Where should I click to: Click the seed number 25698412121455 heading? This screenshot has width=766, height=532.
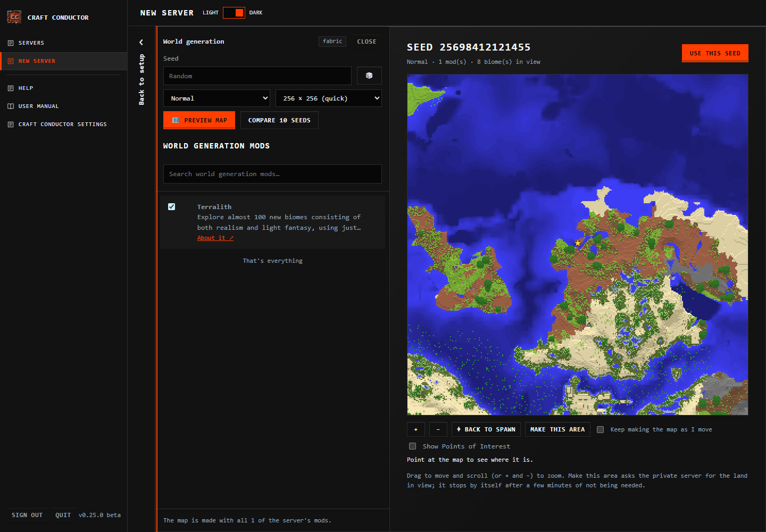point(485,47)
